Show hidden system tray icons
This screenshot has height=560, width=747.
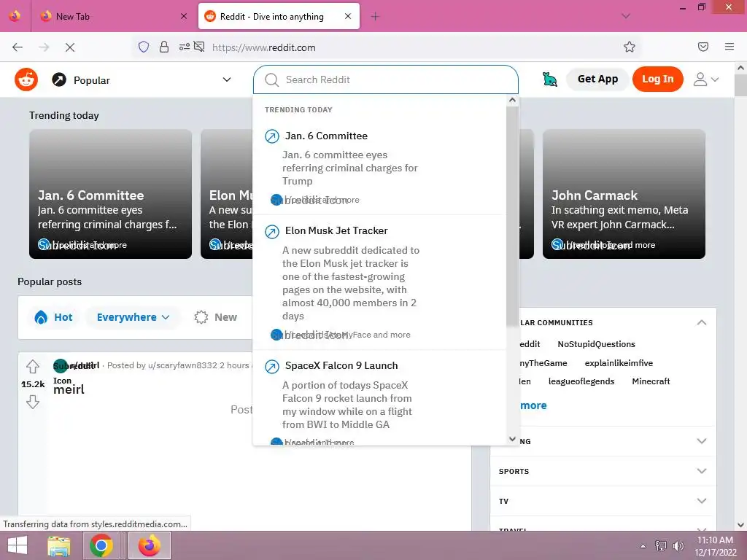pyautogui.click(x=643, y=546)
